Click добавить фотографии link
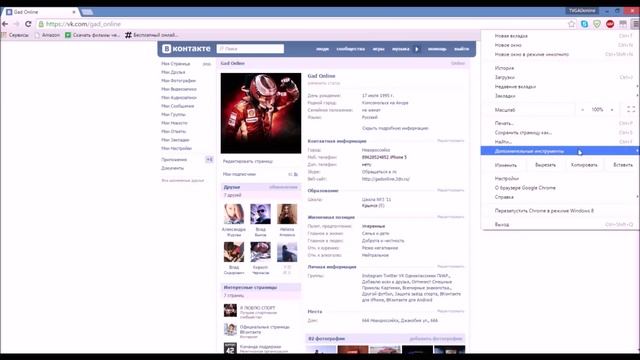The height and width of the screenshot is (360, 640). pos(436,338)
